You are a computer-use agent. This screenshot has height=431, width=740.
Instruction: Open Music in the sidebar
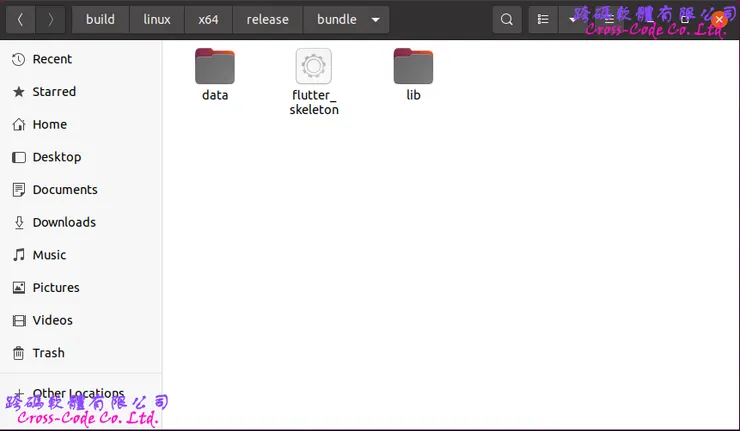[x=81, y=255]
